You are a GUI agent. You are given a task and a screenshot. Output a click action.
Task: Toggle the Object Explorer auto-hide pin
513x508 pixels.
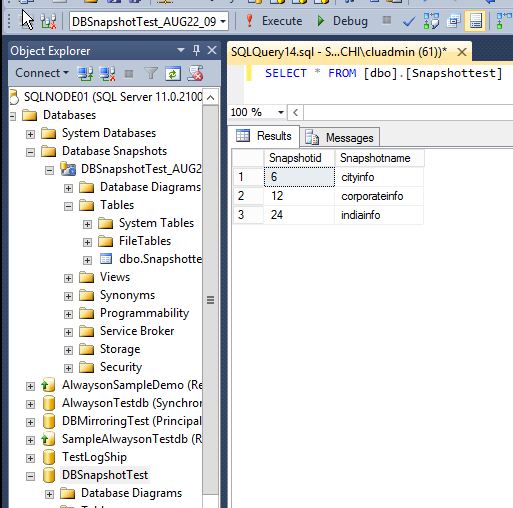coord(196,50)
